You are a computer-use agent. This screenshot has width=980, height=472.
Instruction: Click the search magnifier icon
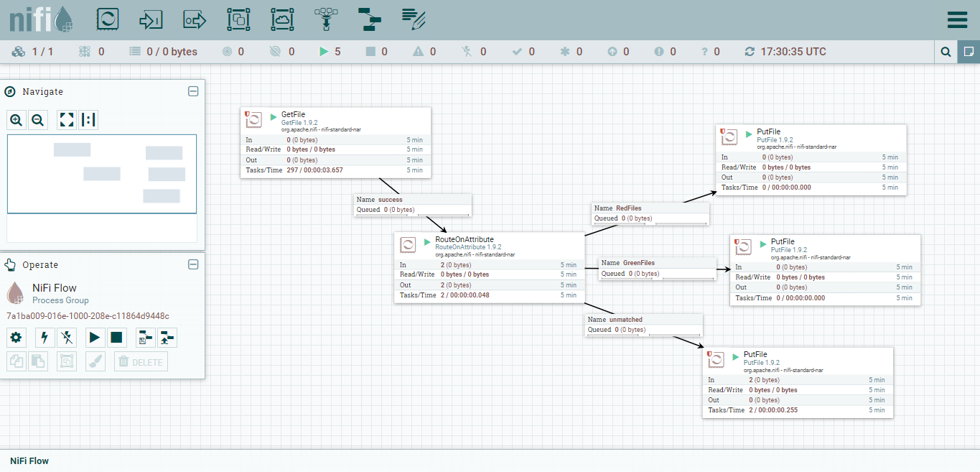pos(946,52)
